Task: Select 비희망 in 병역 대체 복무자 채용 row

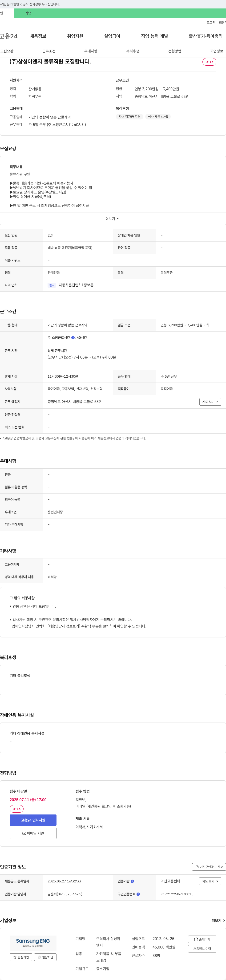Action: (52, 577)
